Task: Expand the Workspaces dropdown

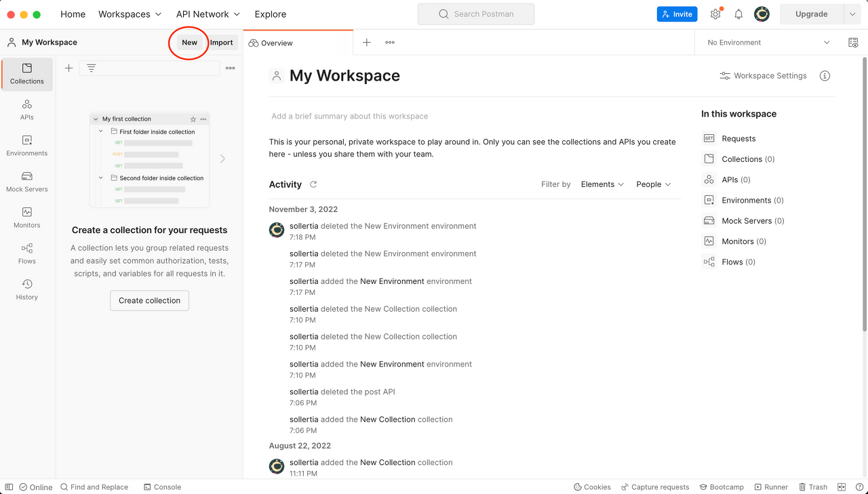Action: click(x=130, y=14)
